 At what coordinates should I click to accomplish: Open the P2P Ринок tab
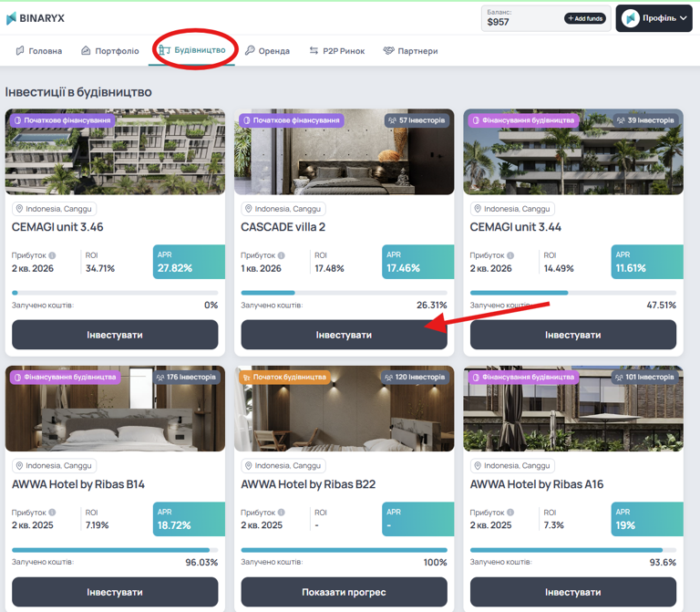pos(337,51)
